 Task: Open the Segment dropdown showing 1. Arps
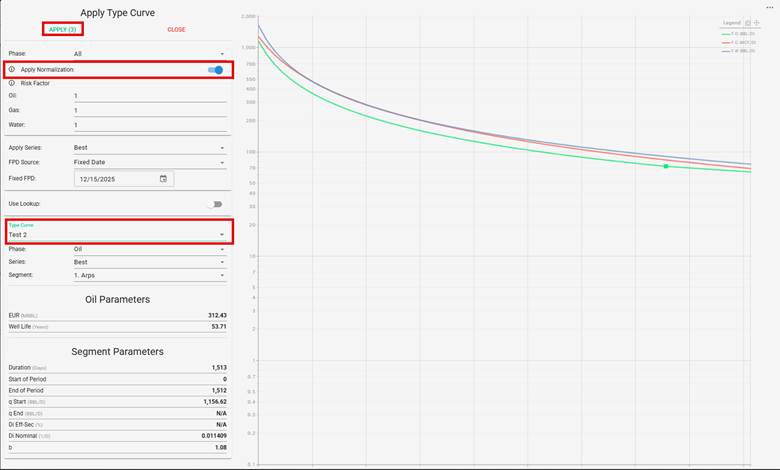tap(150, 275)
